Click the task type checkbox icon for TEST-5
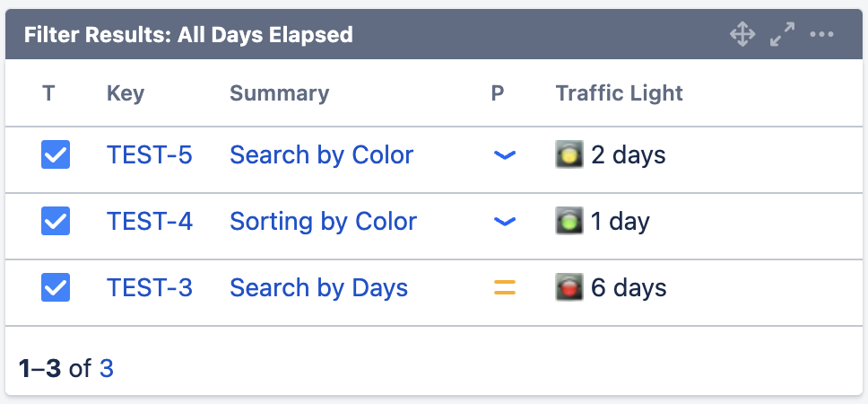868x404 pixels. coord(56,155)
